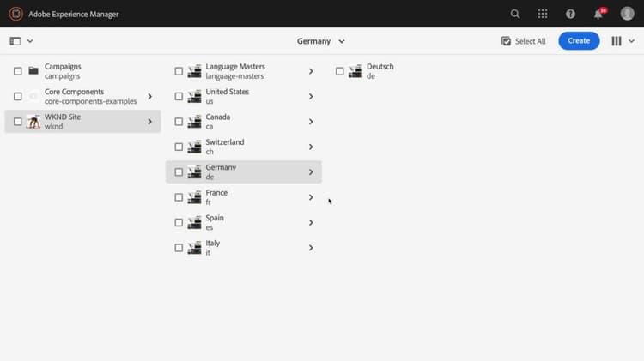
Task: Select the WKND Site row title
Action: [63, 117]
